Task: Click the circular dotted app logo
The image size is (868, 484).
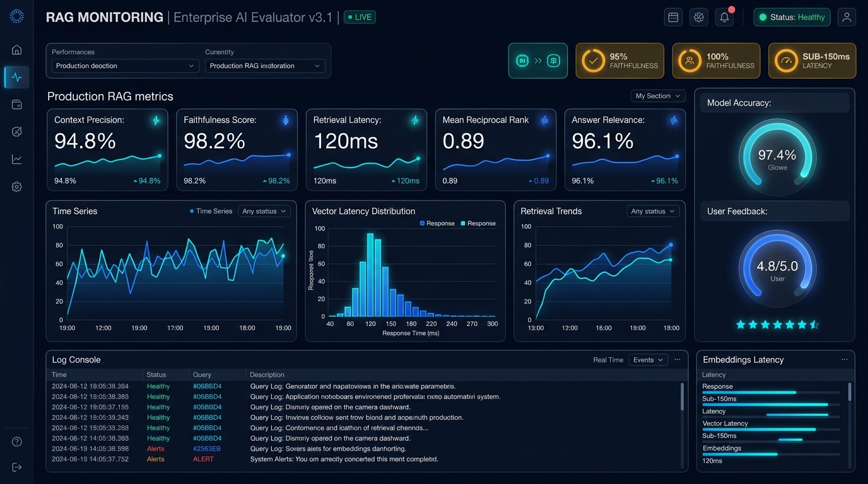Action: point(17,16)
